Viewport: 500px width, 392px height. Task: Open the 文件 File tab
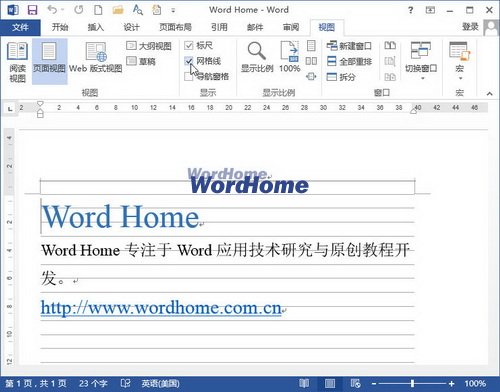tap(20, 27)
